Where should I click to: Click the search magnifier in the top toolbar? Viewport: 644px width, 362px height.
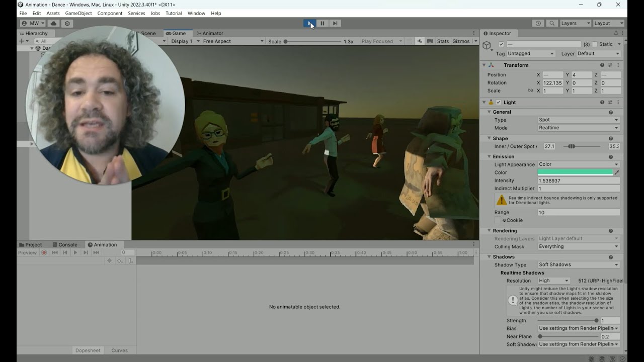point(552,23)
